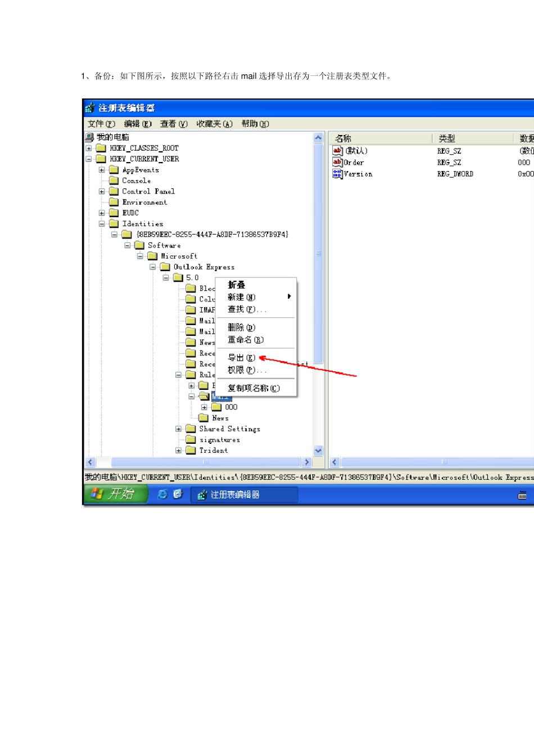Click the tree pane scroll-up arrow

point(318,138)
